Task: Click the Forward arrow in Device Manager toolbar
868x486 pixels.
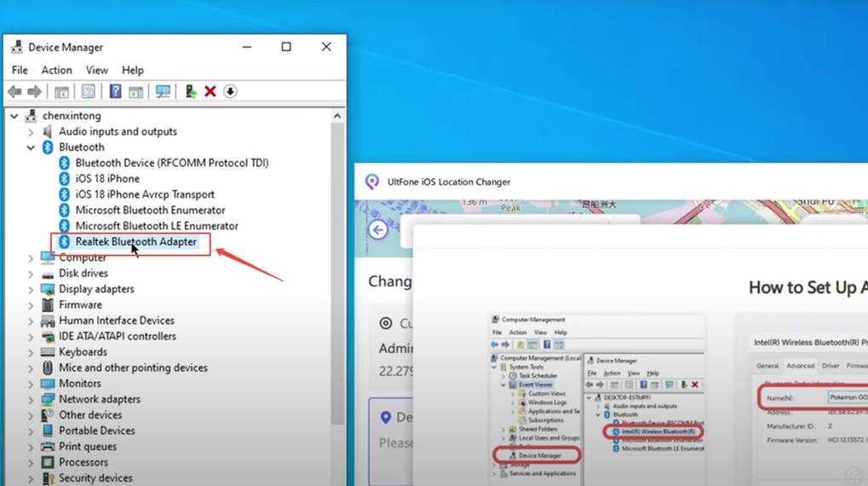Action: [x=34, y=91]
